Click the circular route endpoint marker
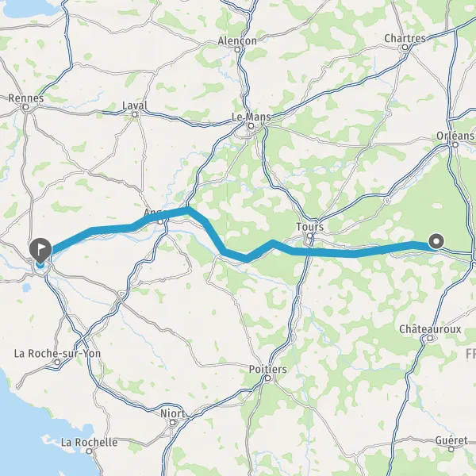 pyautogui.click(x=436, y=242)
